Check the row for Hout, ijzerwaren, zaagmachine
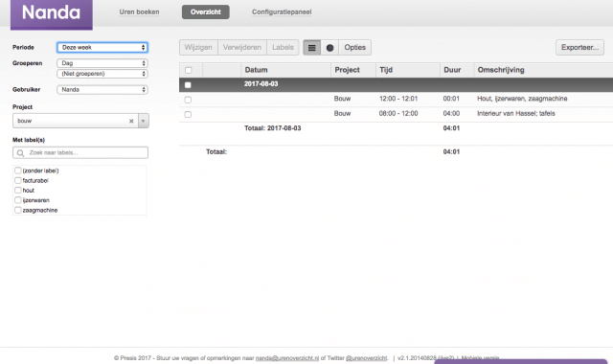Image resolution: width=613 pixels, height=364 pixels. click(188, 100)
